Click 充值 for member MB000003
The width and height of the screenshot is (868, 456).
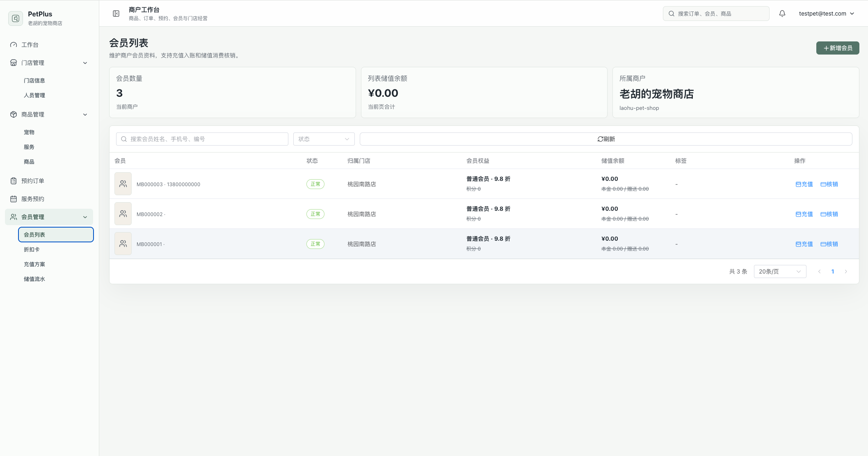click(804, 184)
